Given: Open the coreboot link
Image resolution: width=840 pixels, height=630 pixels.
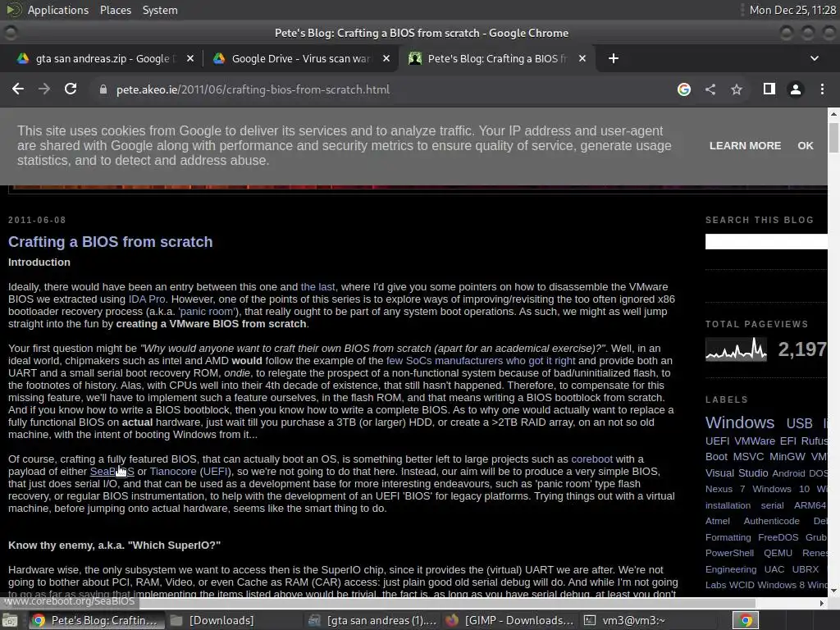Looking at the screenshot, I should point(591,459).
